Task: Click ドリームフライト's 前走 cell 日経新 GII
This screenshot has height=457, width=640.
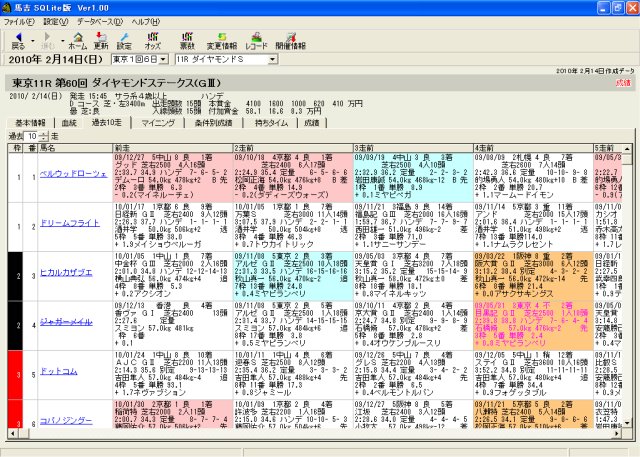Action: click(173, 227)
